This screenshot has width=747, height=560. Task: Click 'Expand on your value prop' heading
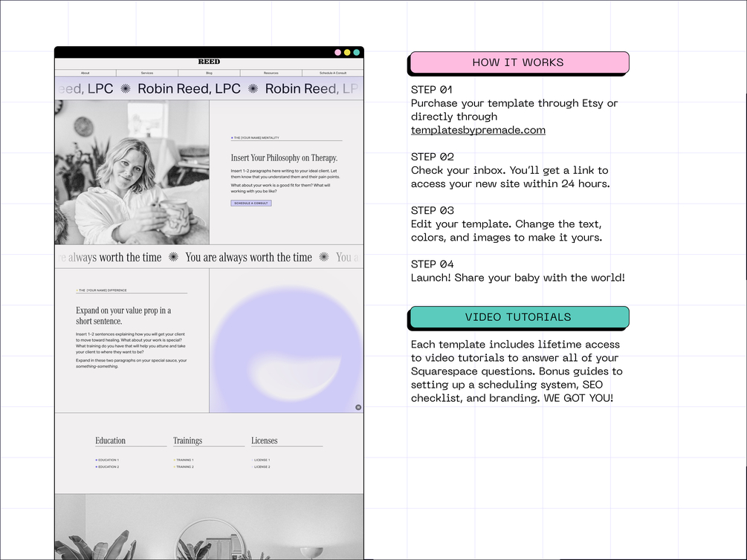click(123, 316)
